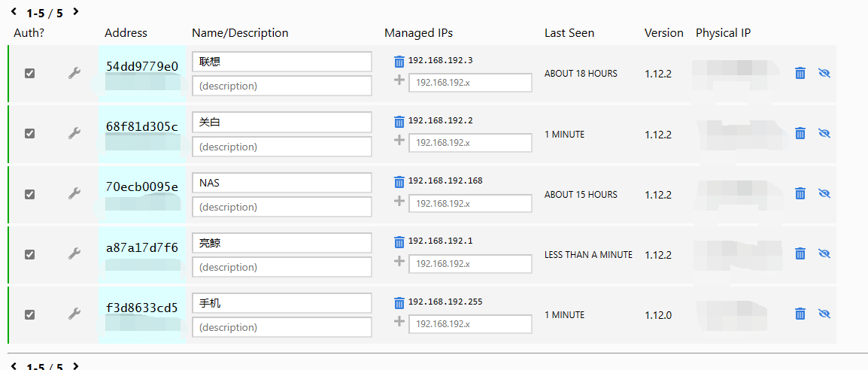Viewport: 868px width, 370px height.
Task: Open wrench settings for the NAS member
Action: coord(74,194)
